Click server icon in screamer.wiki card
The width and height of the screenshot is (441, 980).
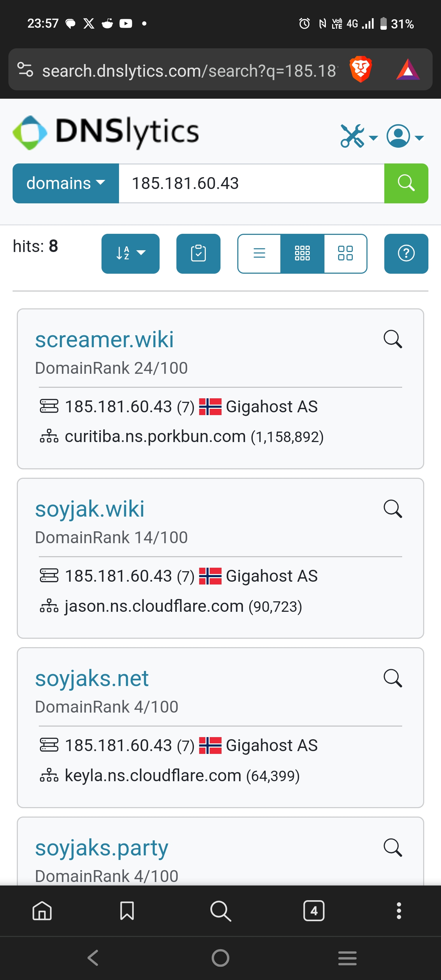pyautogui.click(x=49, y=406)
